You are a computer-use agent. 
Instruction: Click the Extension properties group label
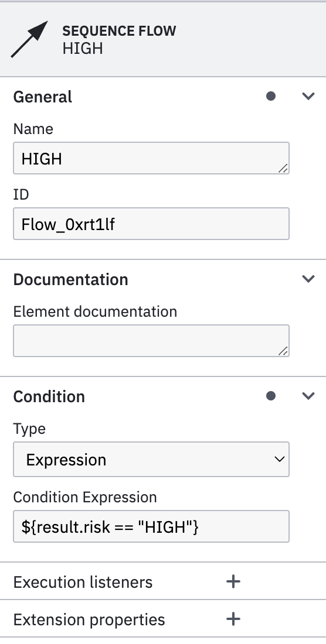click(x=89, y=619)
